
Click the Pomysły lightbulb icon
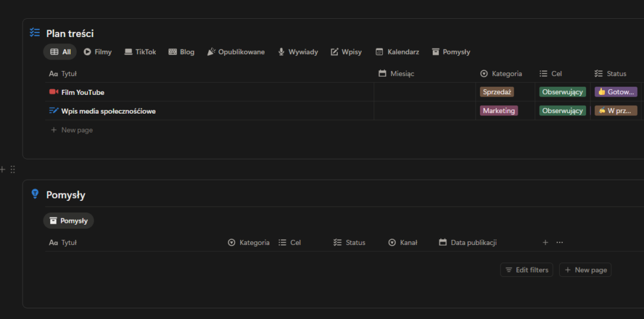[x=35, y=195]
